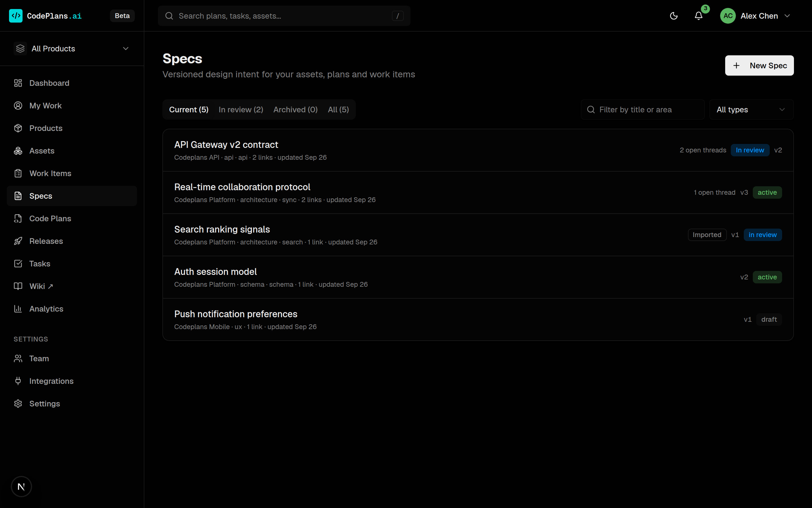Viewport: 812px width, 508px height.
Task: Switch to the In review (2) tab
Action: click(240, 110)
